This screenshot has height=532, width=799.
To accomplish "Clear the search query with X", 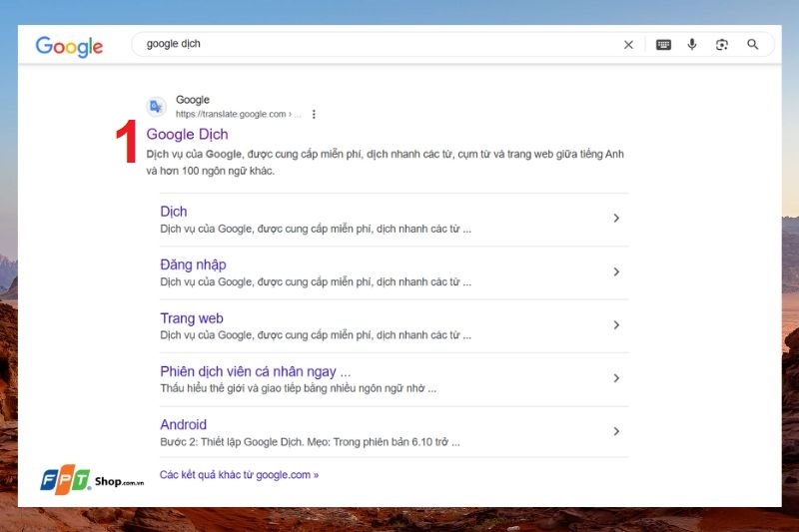I will 628,45.
